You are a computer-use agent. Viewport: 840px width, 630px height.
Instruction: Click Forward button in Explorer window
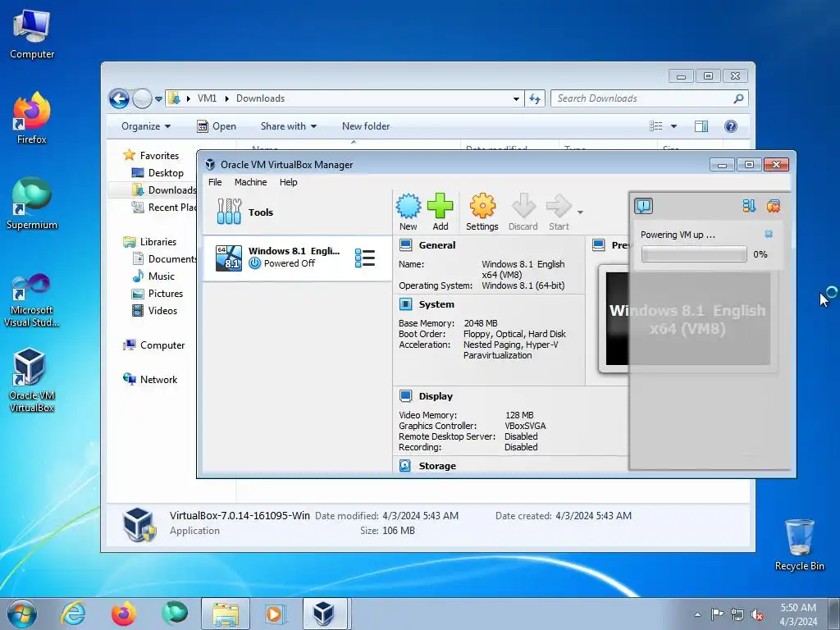click(x=142, y=98)
